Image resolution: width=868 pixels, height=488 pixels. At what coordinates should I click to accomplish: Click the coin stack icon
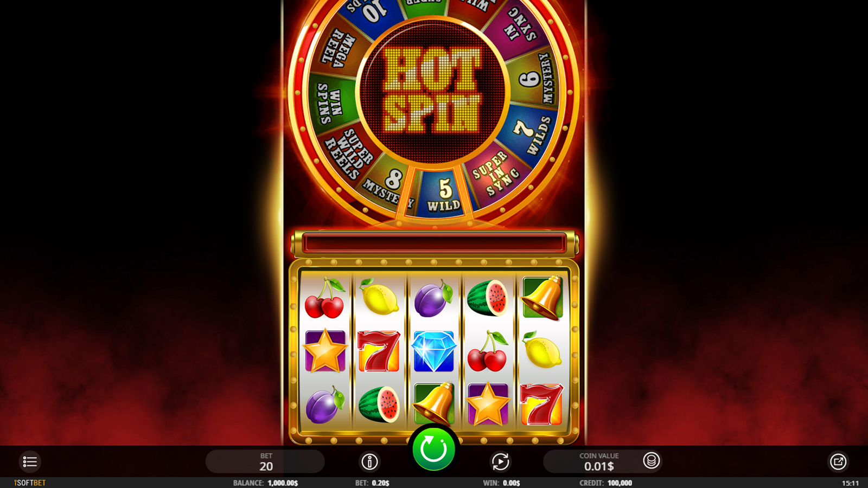click(x=651, y=461)
